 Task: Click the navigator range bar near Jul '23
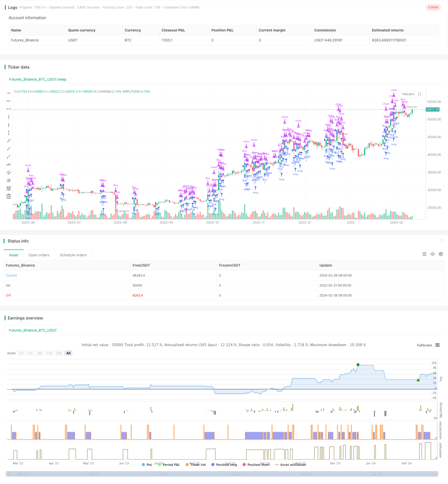coord(163,474)
